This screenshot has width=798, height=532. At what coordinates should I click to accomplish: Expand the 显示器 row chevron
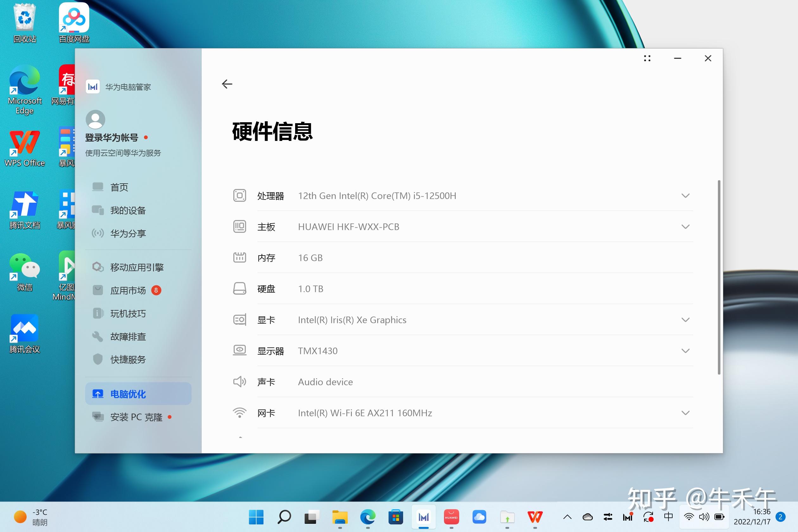tap(685, 351)
